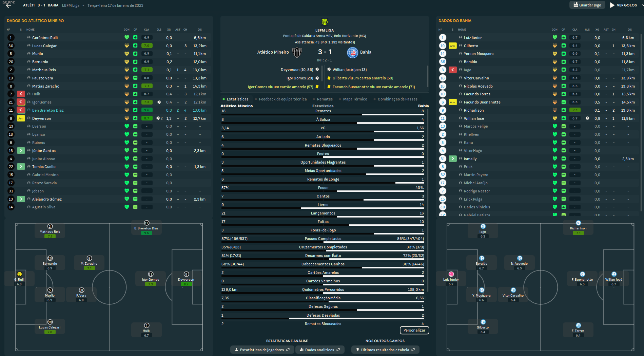Click Igor Gomes yellow card event text
The height and width of the screenshot is (356, 644).
(280, 87)
